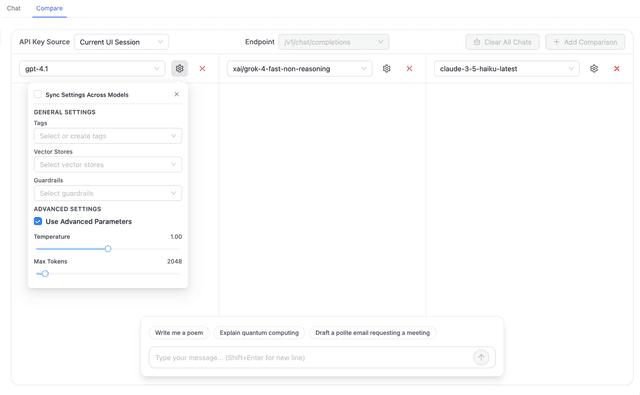The width and height of the screenshot is (640, 395).
Task: Click the Add Comparison button
Action: tap(585, 42)
